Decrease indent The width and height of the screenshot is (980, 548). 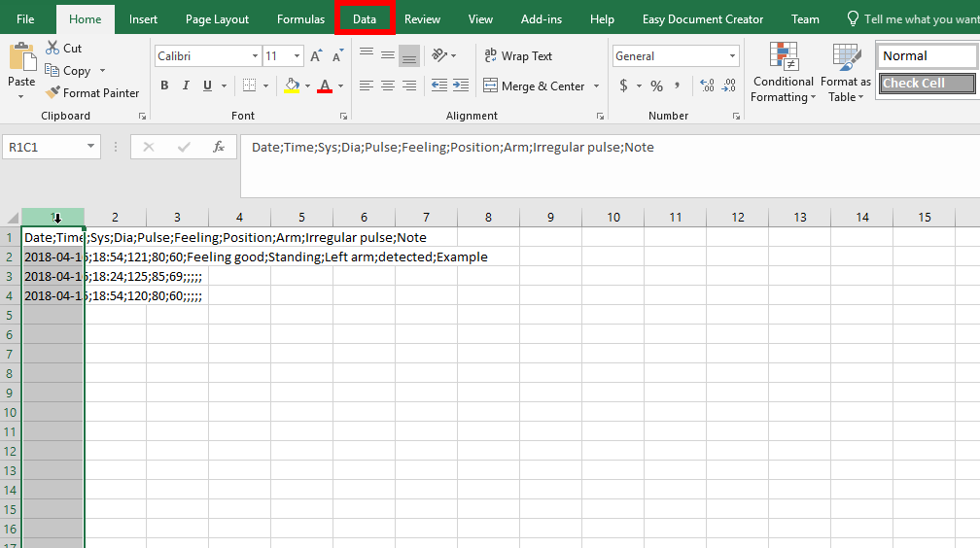coord(439,86)
